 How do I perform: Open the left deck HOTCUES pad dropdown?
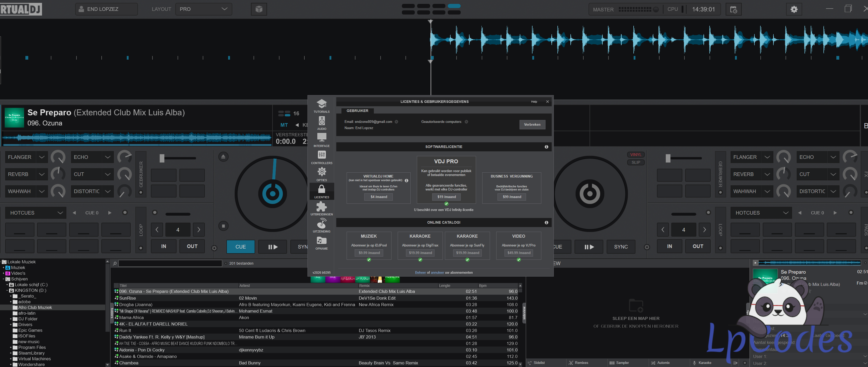36,213
